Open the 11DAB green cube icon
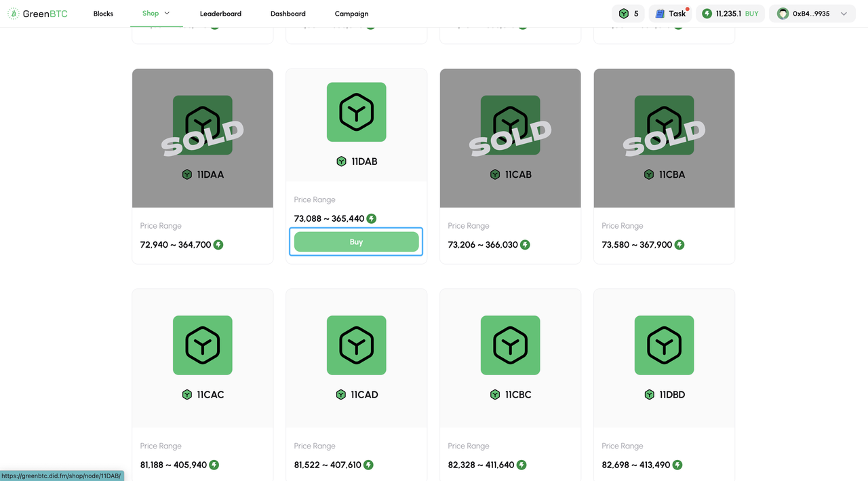Image resolution: width=868 pixels, height=481 pixels. click(356, 113)
